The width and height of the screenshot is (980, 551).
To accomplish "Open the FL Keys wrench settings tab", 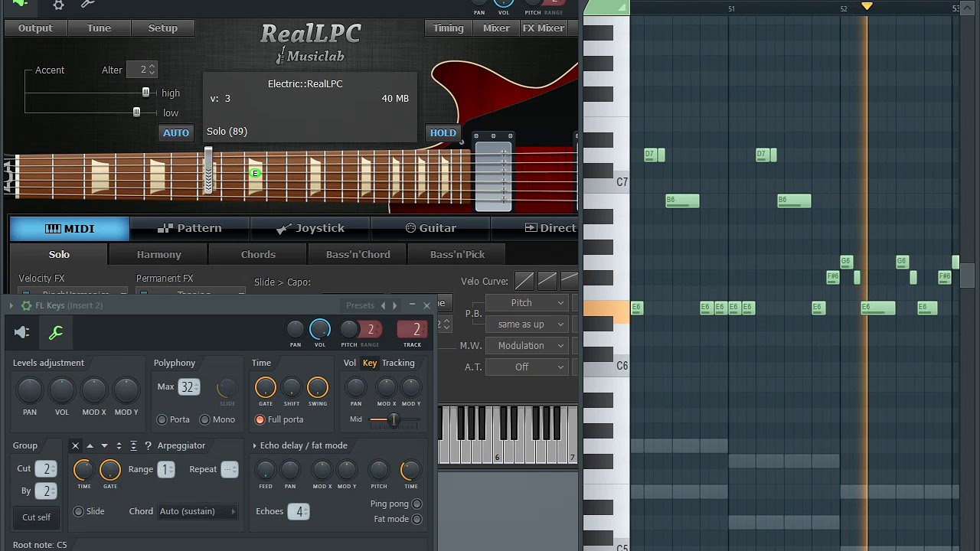I will (x=56, y=332).
